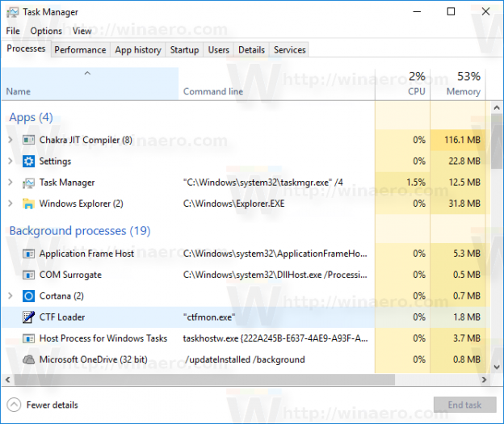The height and width of the screenshot is (424, 504).
Task: Click the Fewer details arrow icon
Action: (14, 405)
